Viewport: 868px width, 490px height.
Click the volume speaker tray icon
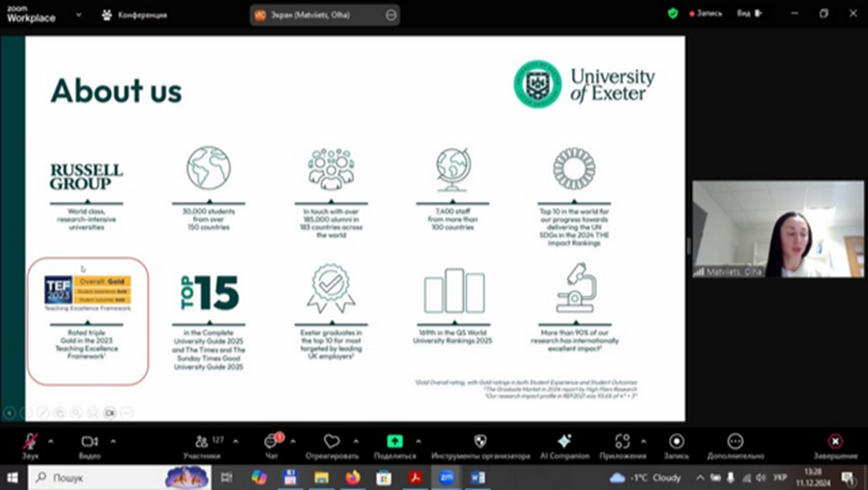[x=761, y=478]
